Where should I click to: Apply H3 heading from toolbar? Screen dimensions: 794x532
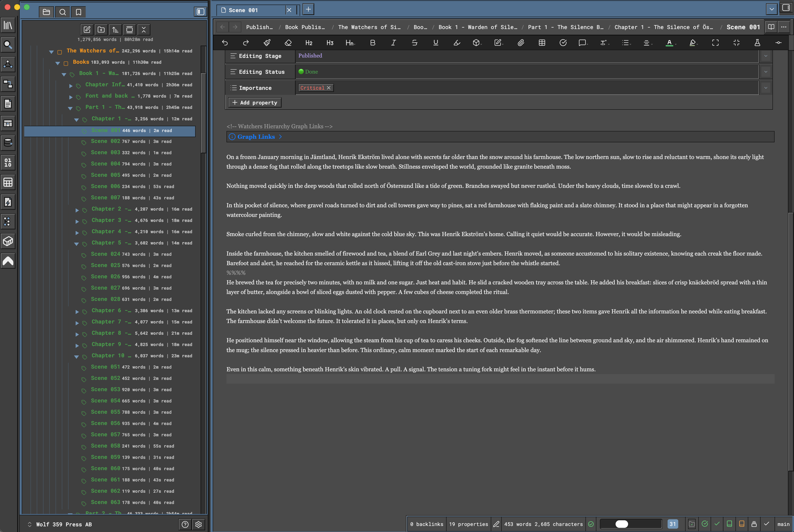[x=330, y=43]
